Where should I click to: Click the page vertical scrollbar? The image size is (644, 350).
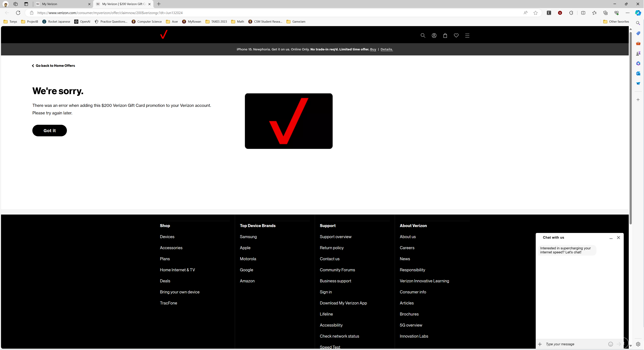630,125
